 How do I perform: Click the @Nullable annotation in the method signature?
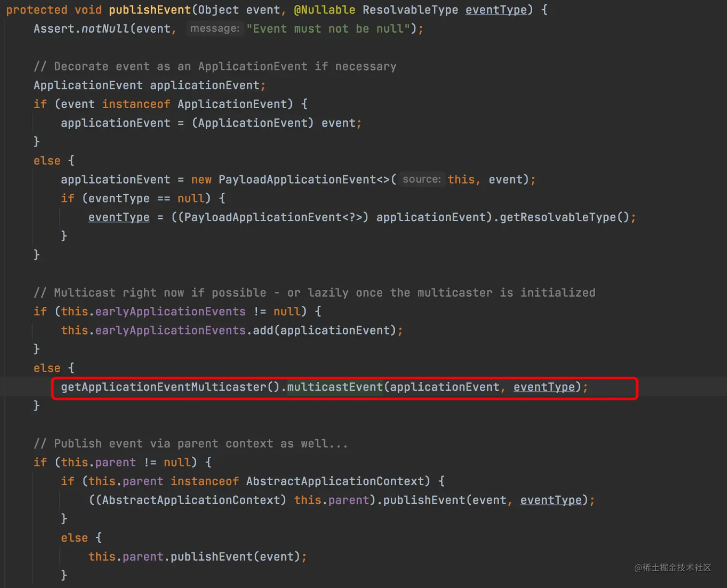point(325,10)
